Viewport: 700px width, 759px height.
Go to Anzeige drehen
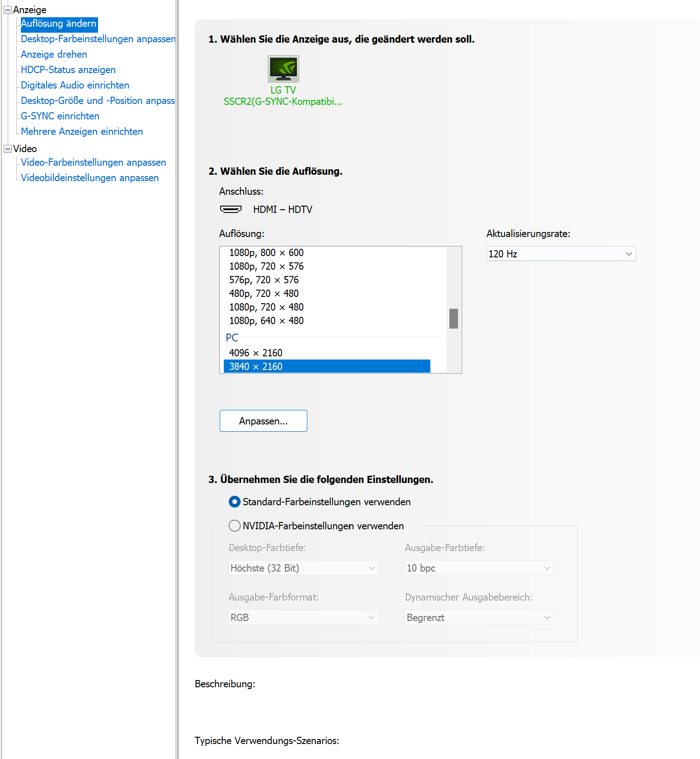[54, 54]
